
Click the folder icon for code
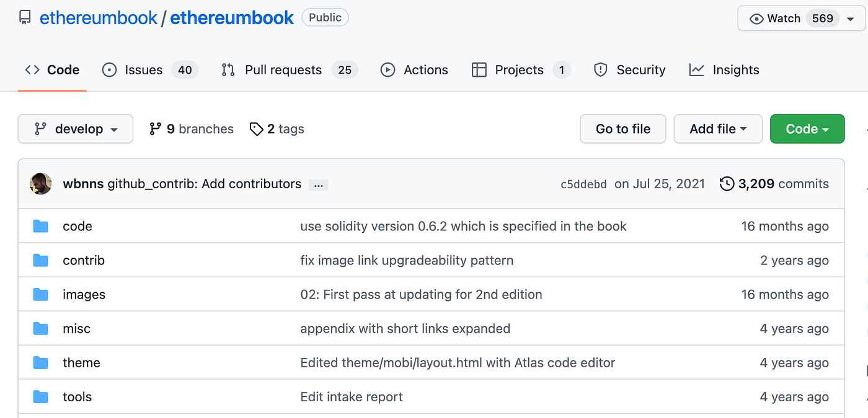pos(41,226)
